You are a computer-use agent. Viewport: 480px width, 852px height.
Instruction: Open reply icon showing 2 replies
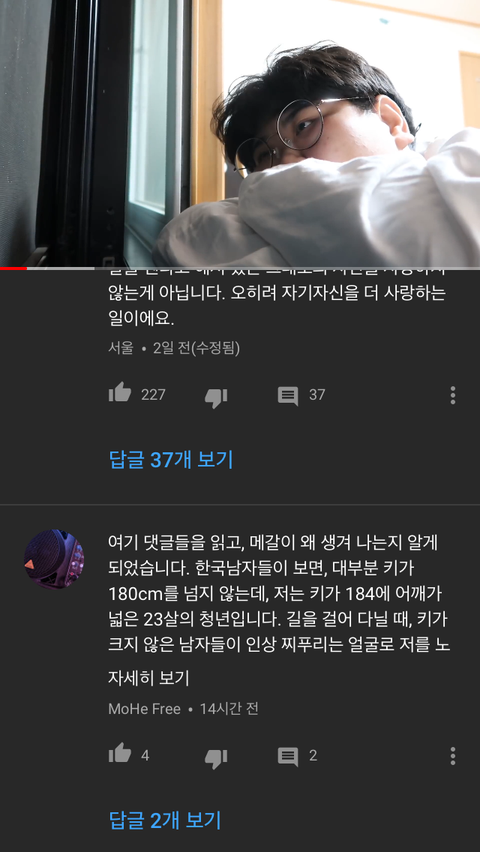[288, 756]
